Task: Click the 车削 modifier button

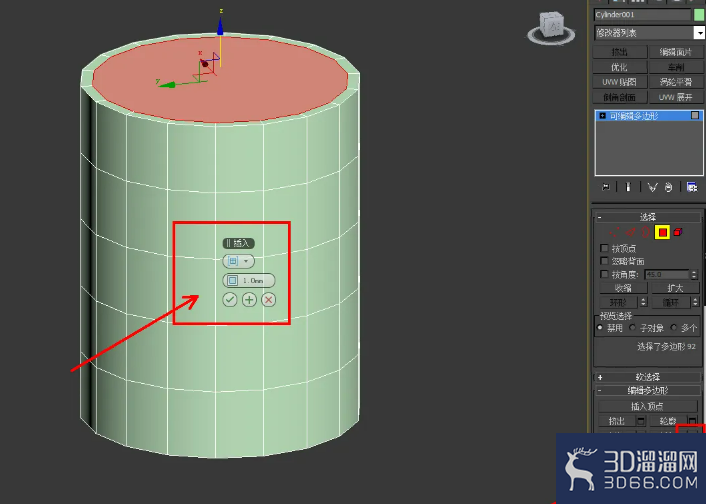Action: [x=676, y=67]
